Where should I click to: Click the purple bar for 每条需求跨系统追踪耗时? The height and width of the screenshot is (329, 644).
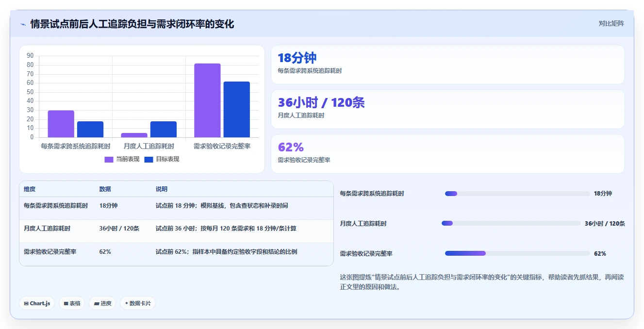click(x=61, y=124)
